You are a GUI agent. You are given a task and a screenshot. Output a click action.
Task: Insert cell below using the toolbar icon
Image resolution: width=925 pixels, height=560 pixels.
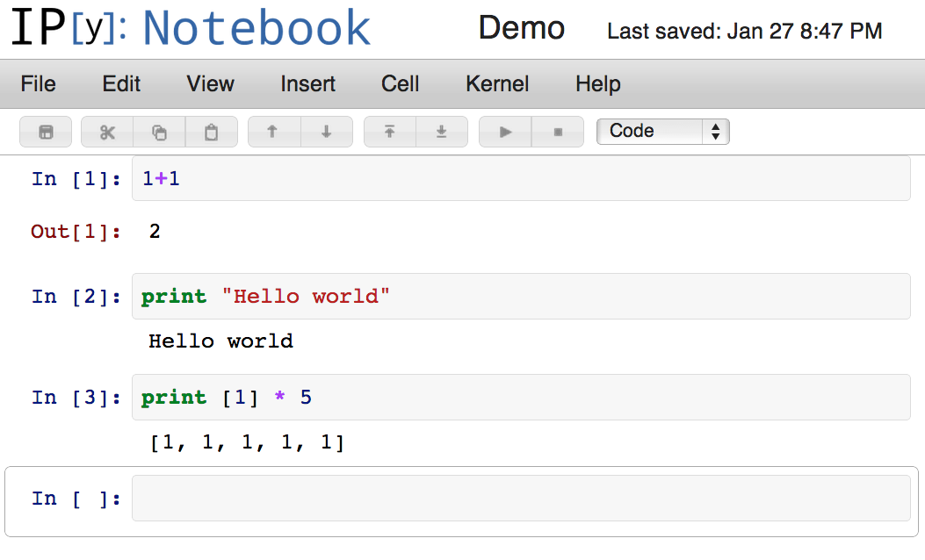(x=441, y=133)
